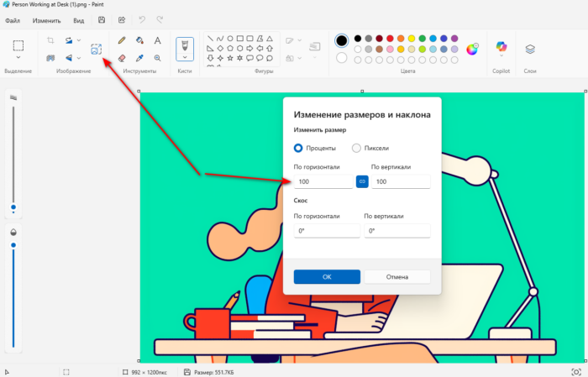Open the Edit colors wheel
This screenshot has width=588, height=377.
click(x=472, y=49)
